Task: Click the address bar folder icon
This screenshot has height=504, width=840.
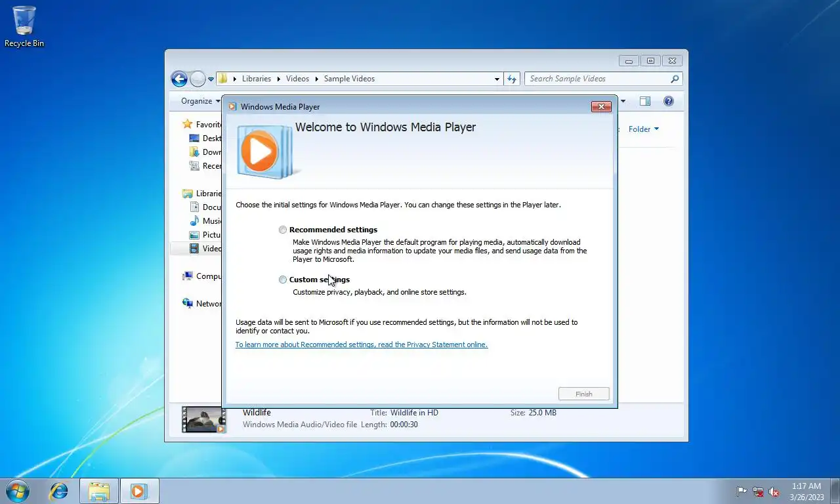Action: coord(223,79)
